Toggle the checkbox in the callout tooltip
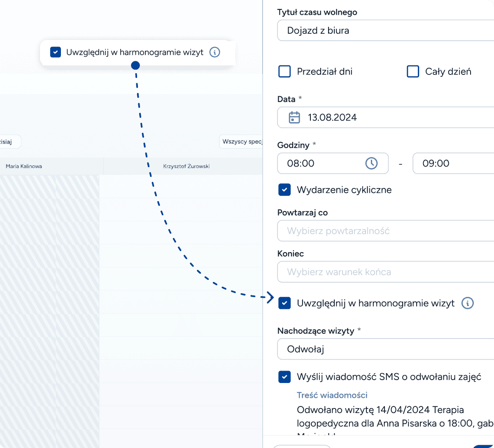The image size is (494, 448). click(x=55, y=52)
